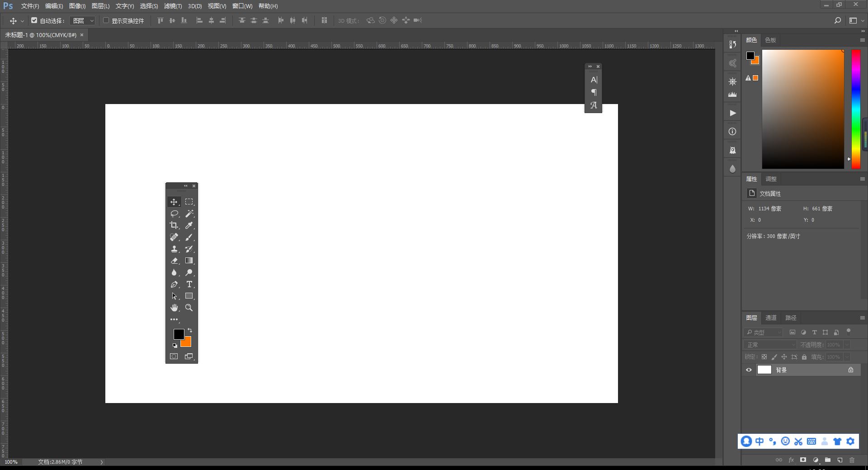
Task: Select the Zoom tool in the toolbox
Action: 189,308
